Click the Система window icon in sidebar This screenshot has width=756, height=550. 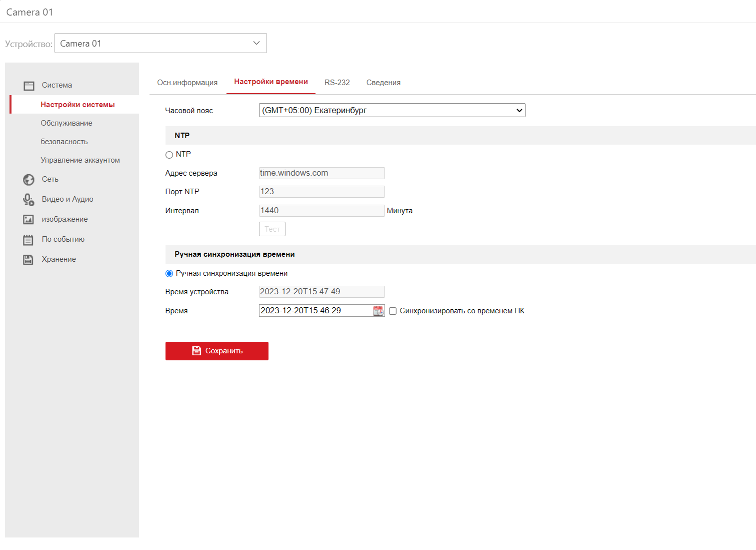(x=29, y=86)
